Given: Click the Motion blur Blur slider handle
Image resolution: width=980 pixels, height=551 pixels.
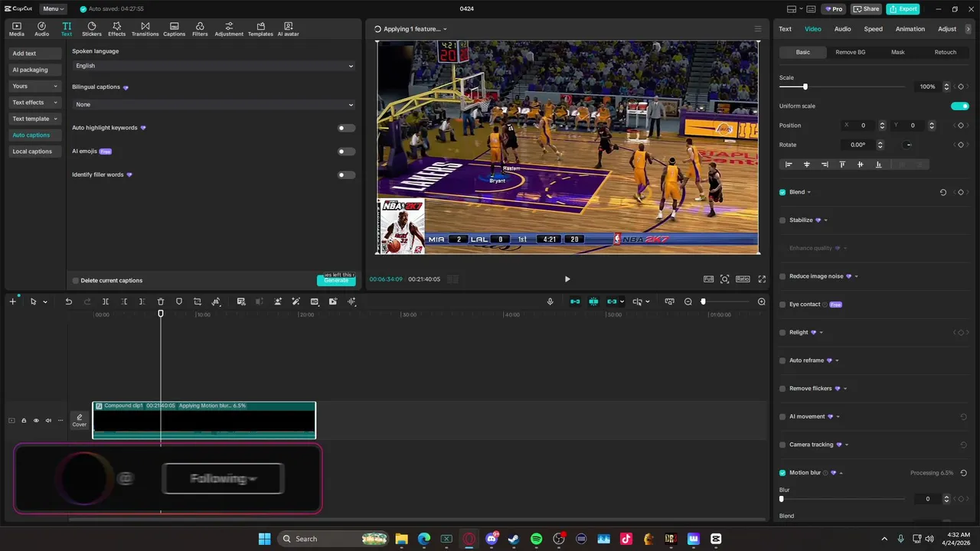Looking at the screenshot, I should point(782,499).
